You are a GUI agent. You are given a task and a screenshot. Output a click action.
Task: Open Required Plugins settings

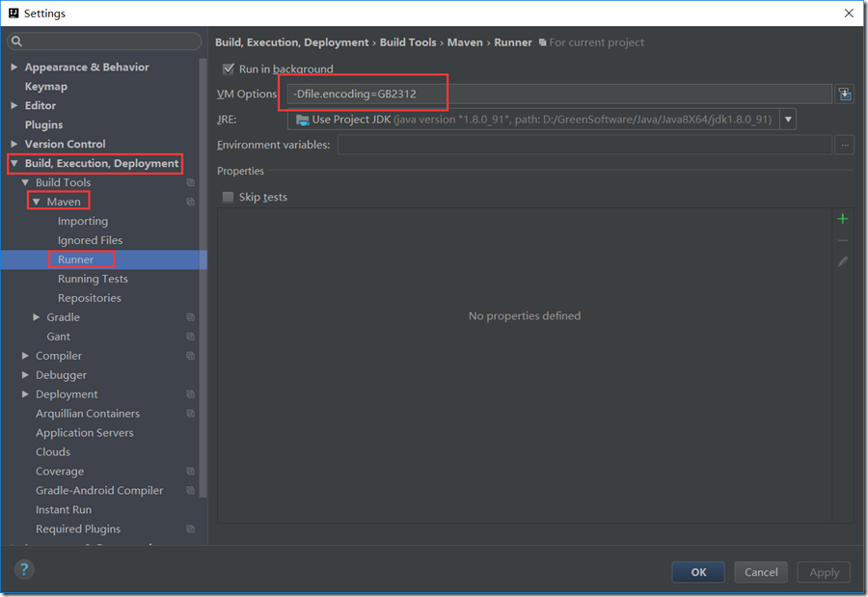coord(78,529)
